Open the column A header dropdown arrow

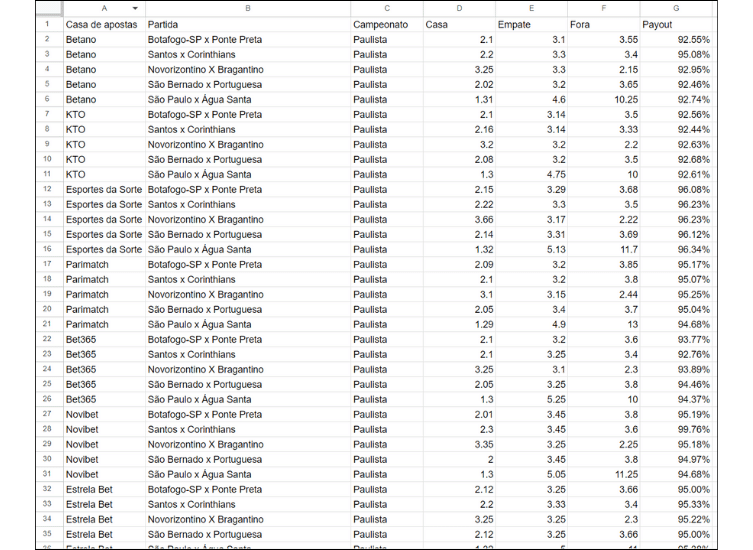point(135,8)
